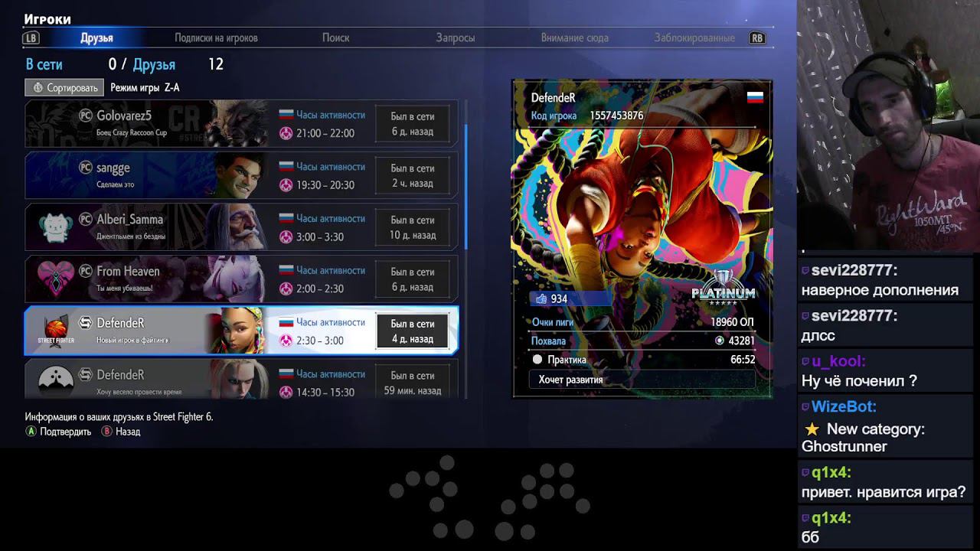Screen dimensions: 980x551
Task: Click the Был в сети 2 ч. назад status
Action: click(412, 176)
